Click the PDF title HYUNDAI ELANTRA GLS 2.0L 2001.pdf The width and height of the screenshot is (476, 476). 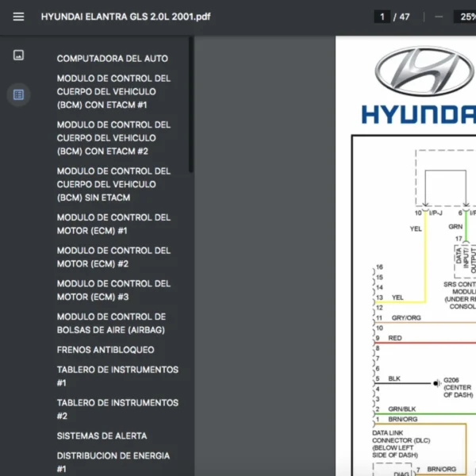[x=125, y=17]
